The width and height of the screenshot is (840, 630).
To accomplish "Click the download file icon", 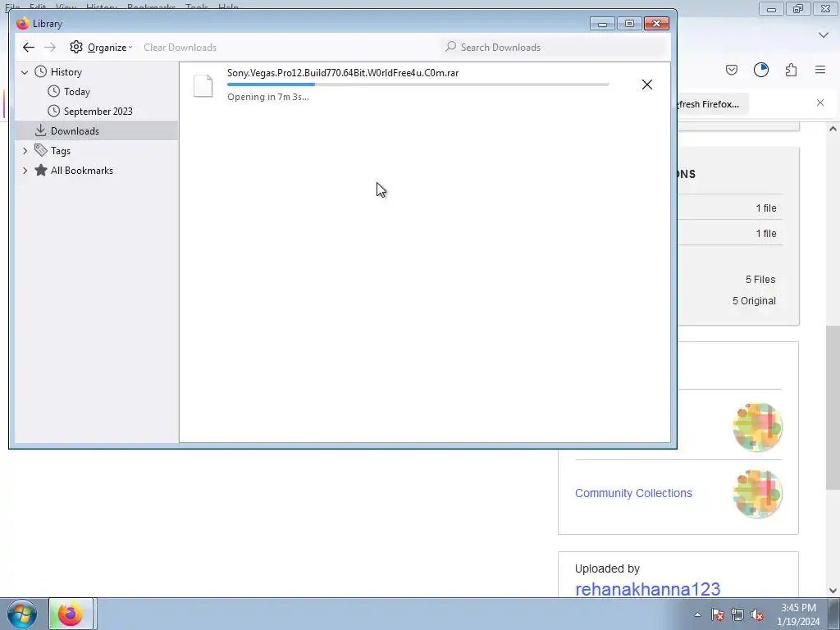I will point(203,85).
